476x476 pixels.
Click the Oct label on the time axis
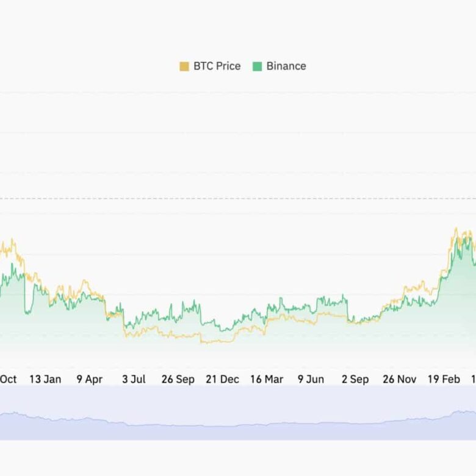pyautogui.click(x=9, y=379)
